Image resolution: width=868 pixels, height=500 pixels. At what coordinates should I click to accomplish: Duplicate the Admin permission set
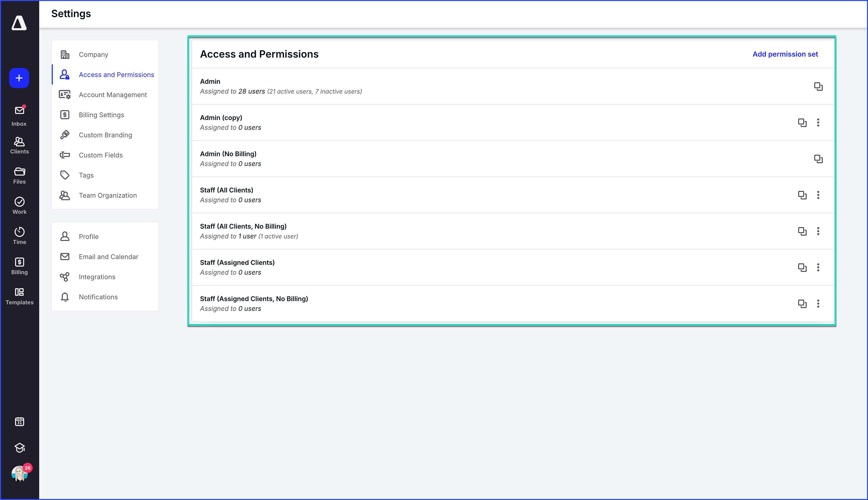tap(818, 87)
